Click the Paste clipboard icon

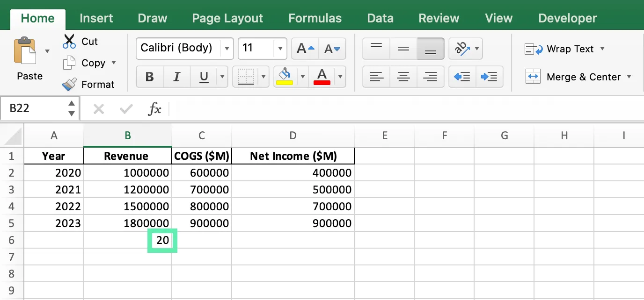(x=24, y=50)
